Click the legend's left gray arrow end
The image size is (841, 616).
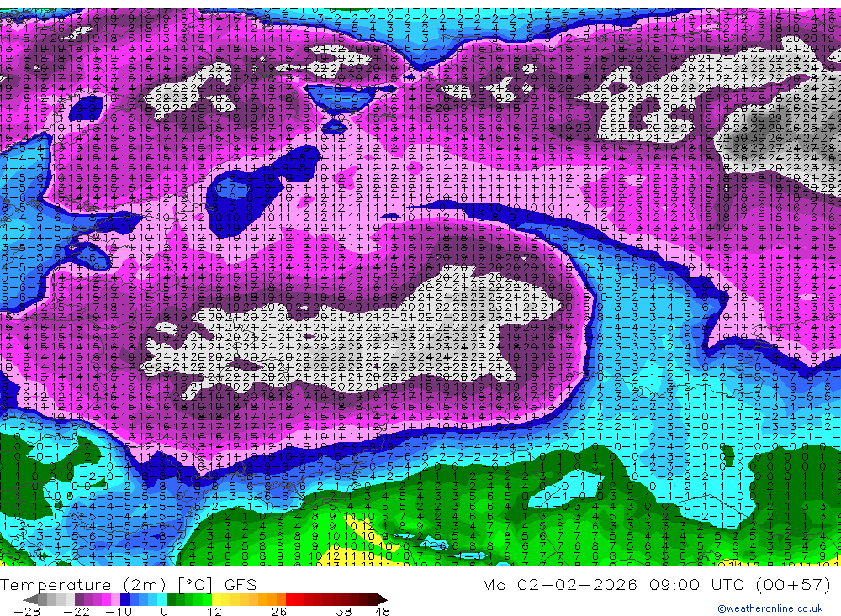pyautogui.click(x=31, y=599)
